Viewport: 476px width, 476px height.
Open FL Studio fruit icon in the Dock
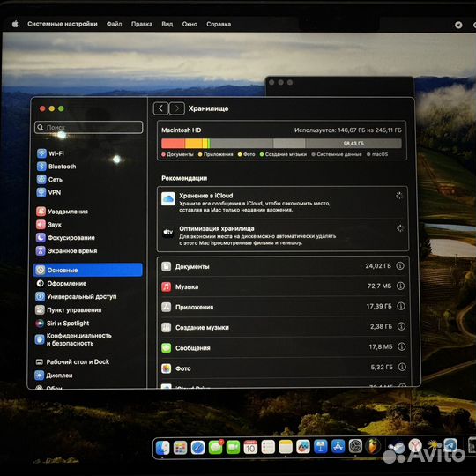coord(373,446)
